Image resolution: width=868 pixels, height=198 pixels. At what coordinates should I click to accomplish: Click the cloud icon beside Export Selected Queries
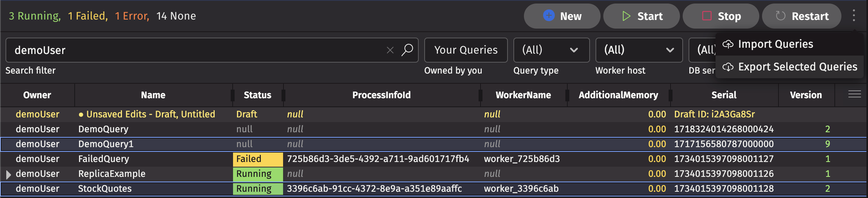[x=728, y=67]
